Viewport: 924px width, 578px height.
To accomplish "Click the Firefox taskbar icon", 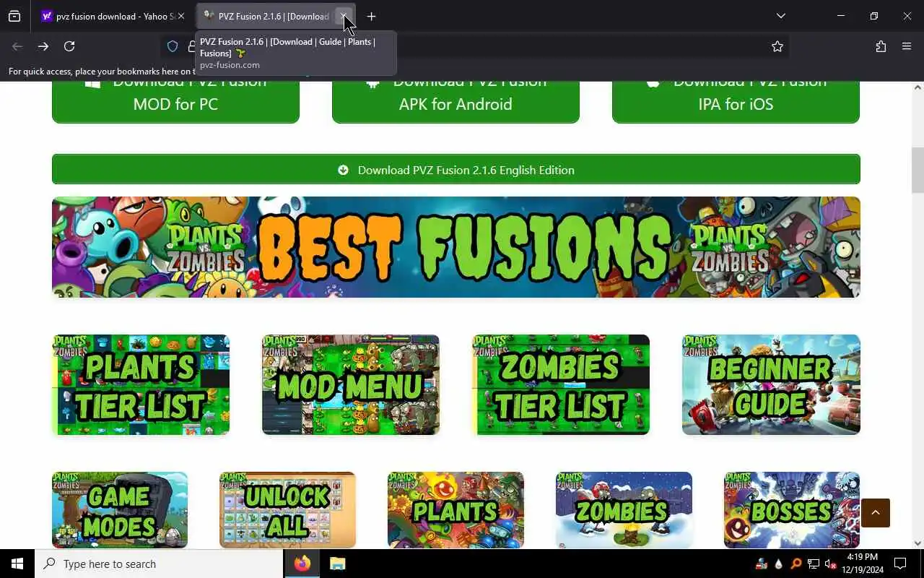I will click(302, 564).
